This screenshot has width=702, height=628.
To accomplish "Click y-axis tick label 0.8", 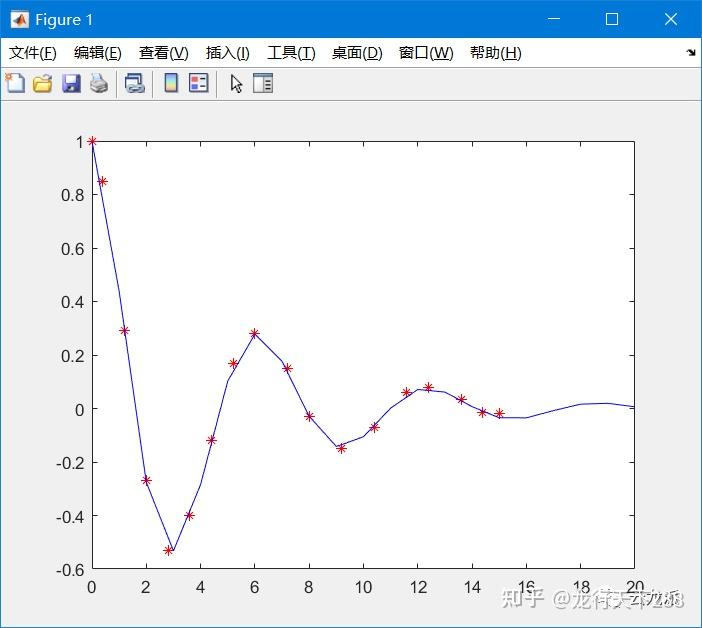I will pos(73,195).
